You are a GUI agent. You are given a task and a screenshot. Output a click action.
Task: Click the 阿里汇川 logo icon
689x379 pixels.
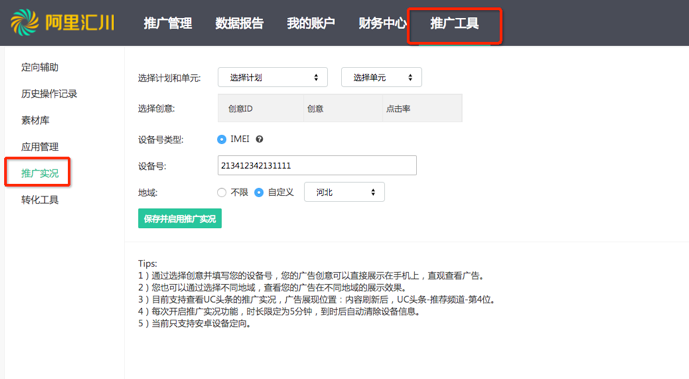point(25,22)
